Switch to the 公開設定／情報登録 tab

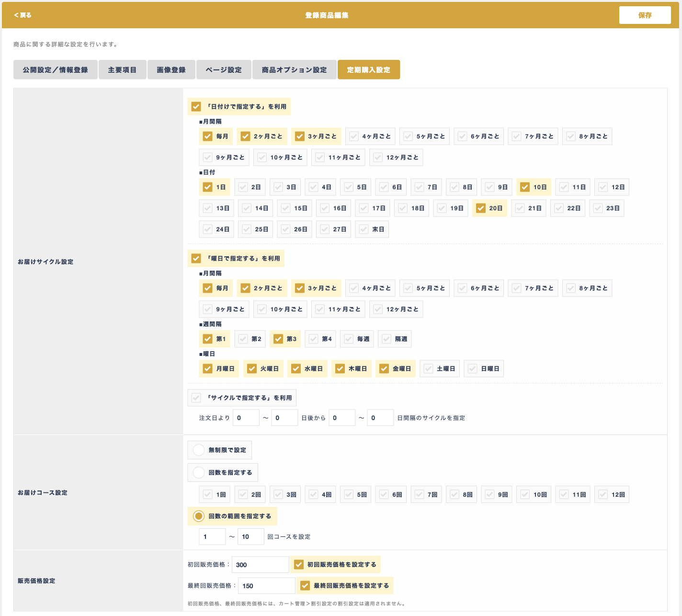click(x=56, y=70)
